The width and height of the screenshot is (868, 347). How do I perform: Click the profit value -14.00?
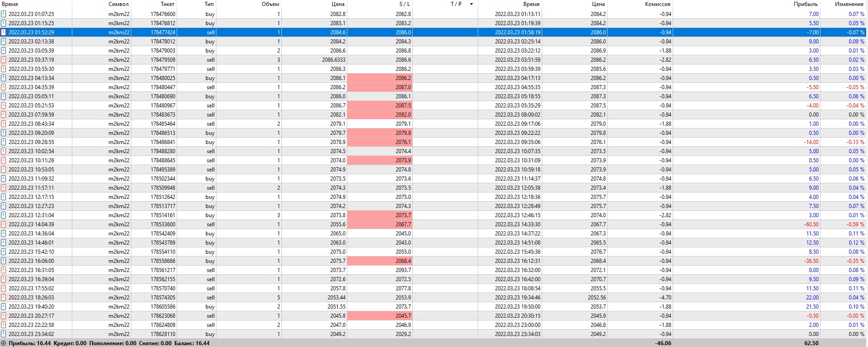point(811,142)
